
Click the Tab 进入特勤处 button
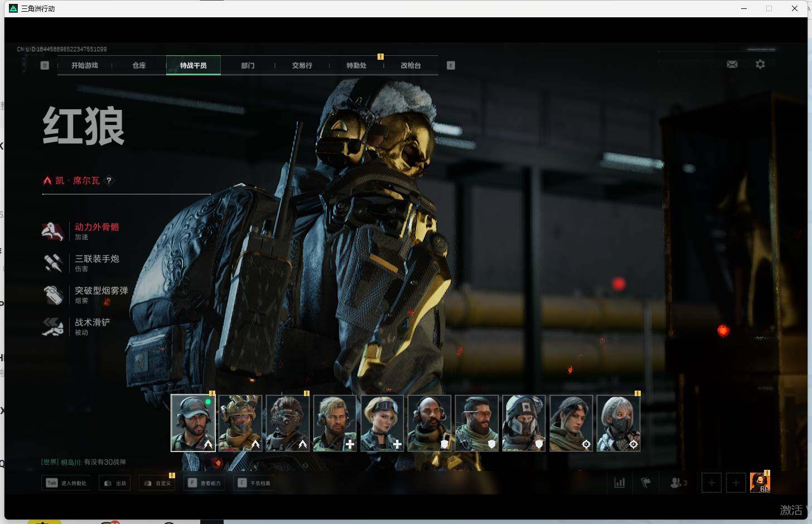67,483
